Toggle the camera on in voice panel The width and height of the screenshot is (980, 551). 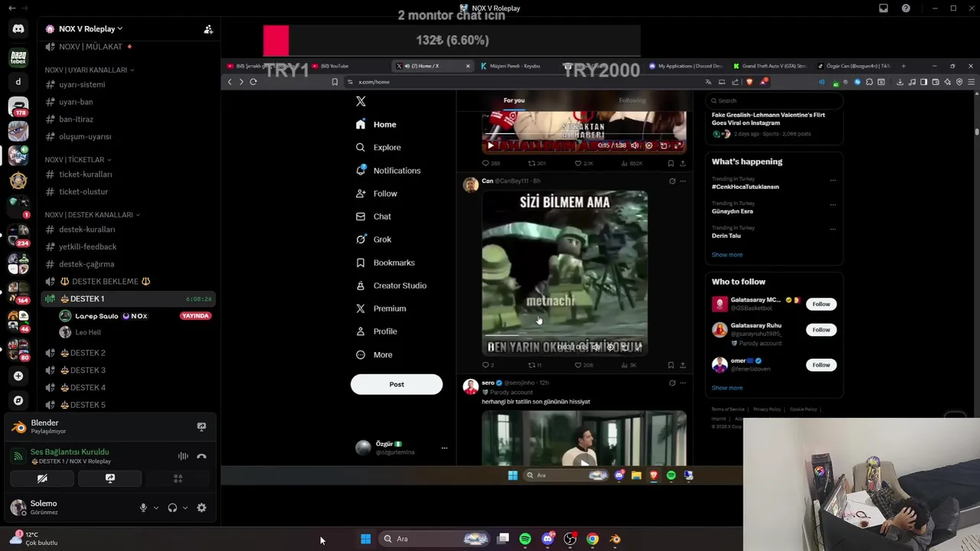click(x=42, y=478)
